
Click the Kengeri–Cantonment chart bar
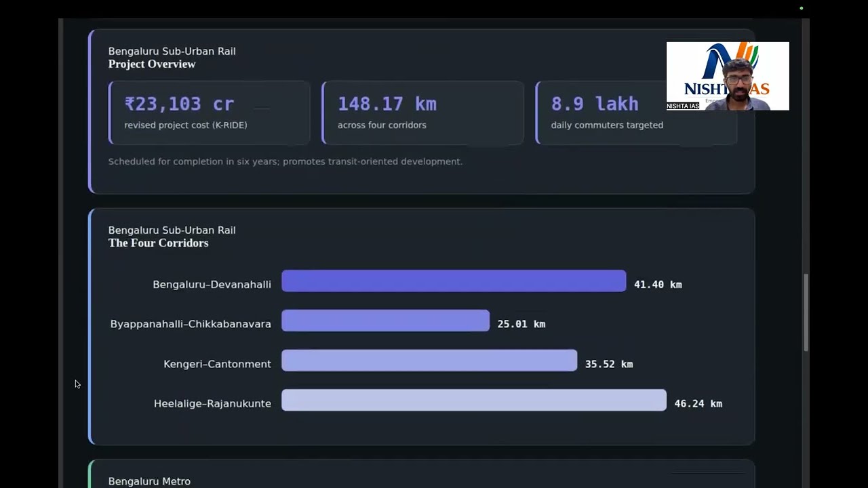click(x=429, y=361)
